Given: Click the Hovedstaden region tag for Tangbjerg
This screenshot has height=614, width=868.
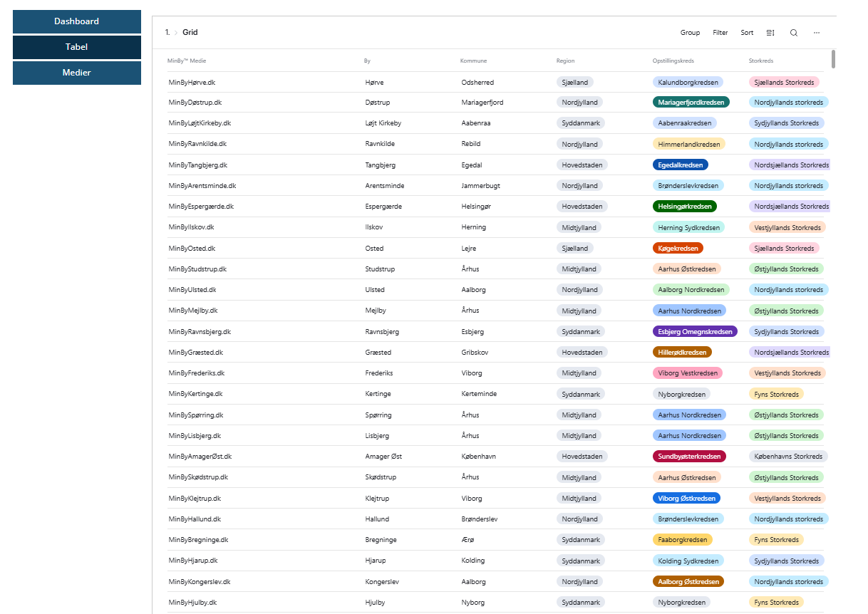Looking at the screenshot, I should (x=582, y=165).
